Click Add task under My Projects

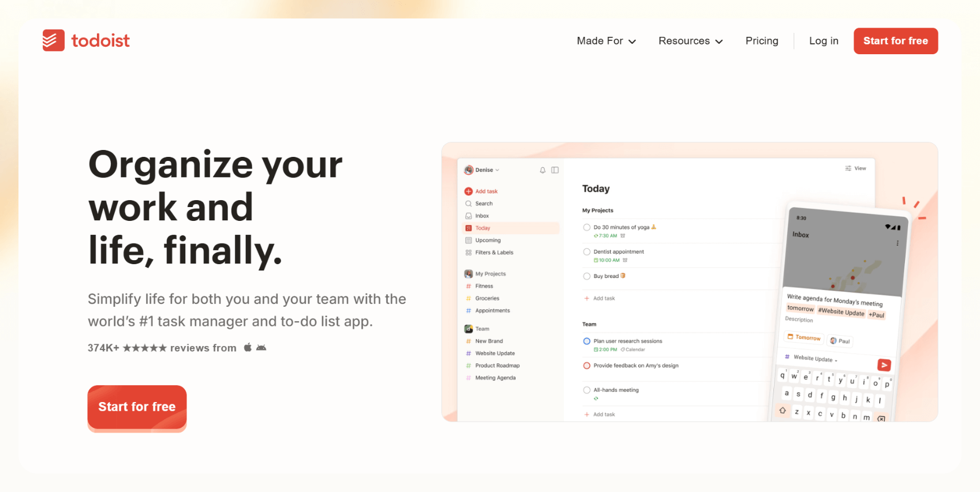coord(600,298)
